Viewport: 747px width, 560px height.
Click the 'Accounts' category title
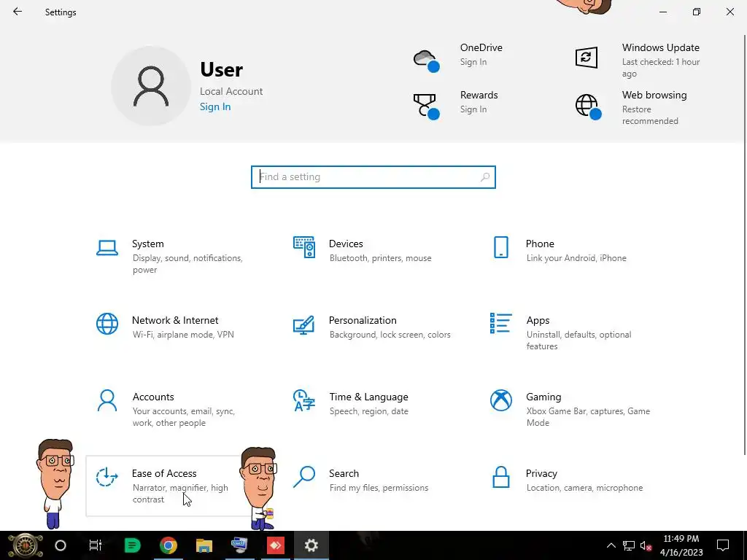point(153,397)
